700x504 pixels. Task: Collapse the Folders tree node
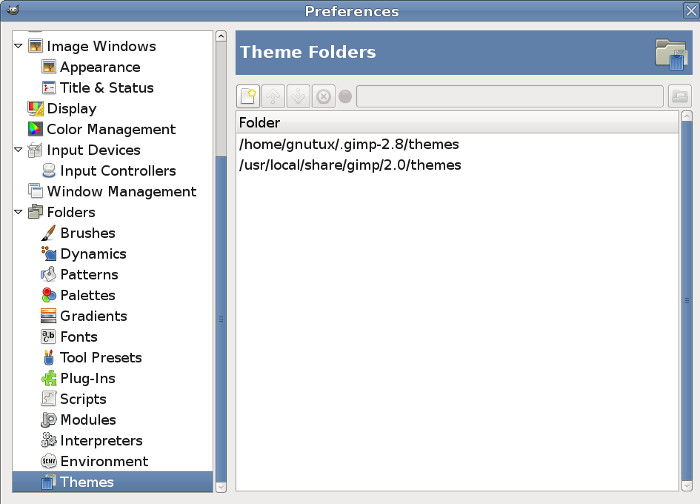[x=18, y=212]
